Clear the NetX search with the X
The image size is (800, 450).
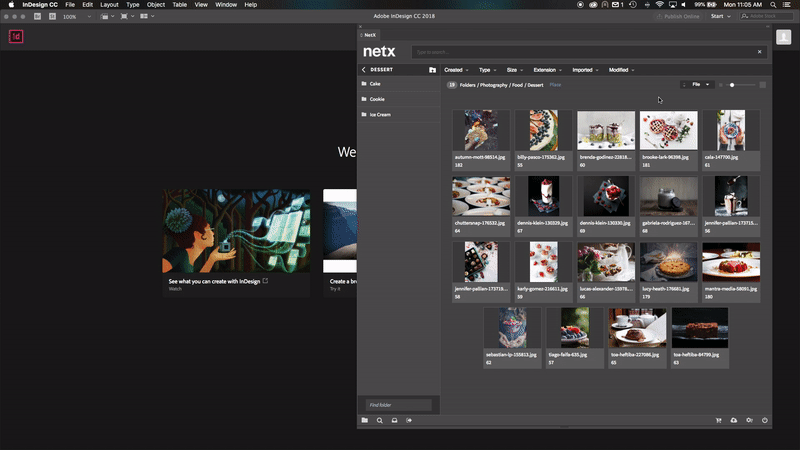759,52
